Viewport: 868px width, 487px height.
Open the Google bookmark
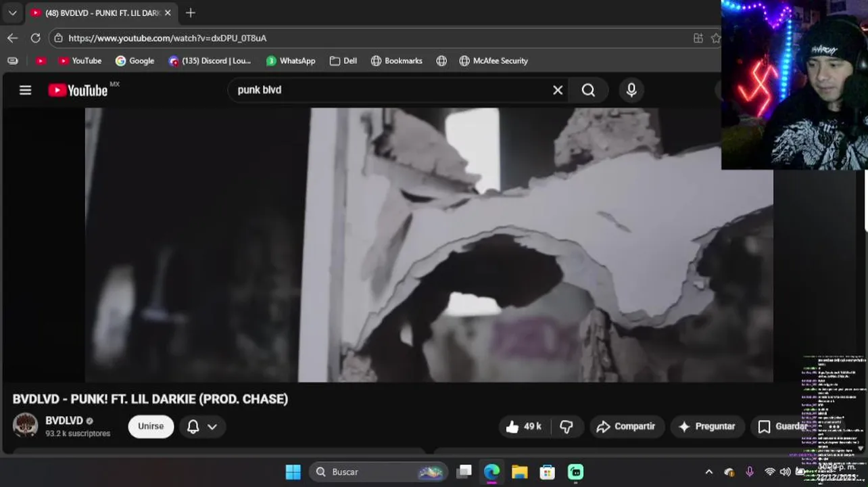tap(135, 61)
